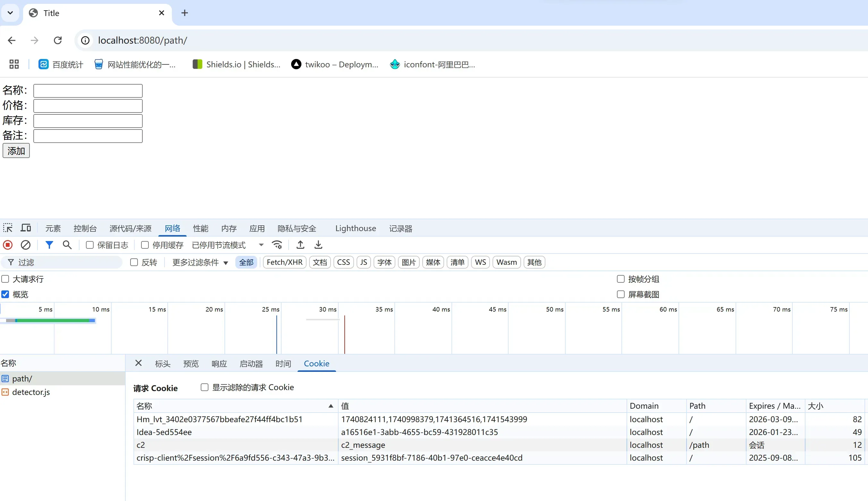
Task: Open network conditions wifi icon
Action: (x=277, y=245)
